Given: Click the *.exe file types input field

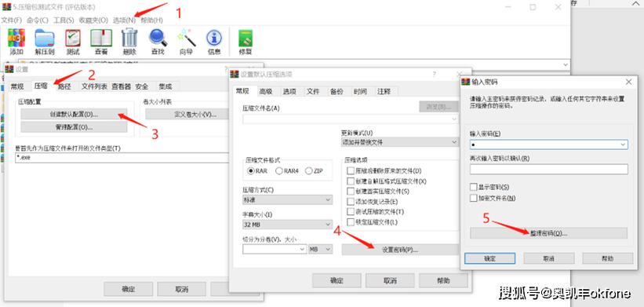Looking at the screenshot, I should point(122,157).
